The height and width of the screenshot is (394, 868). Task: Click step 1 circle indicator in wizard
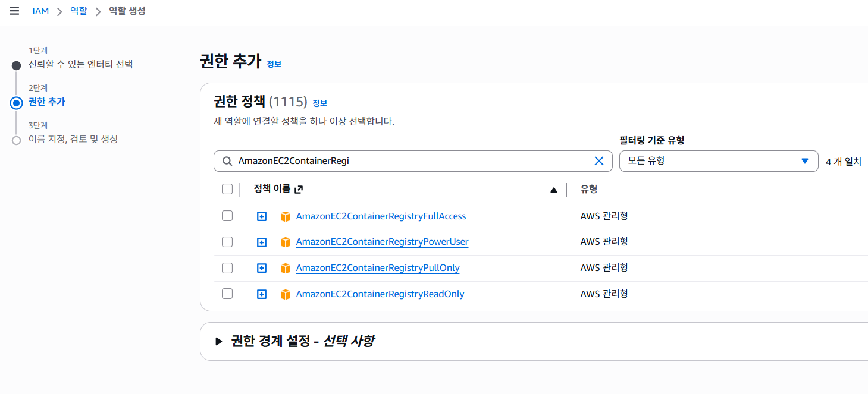[x=17, y=65]
